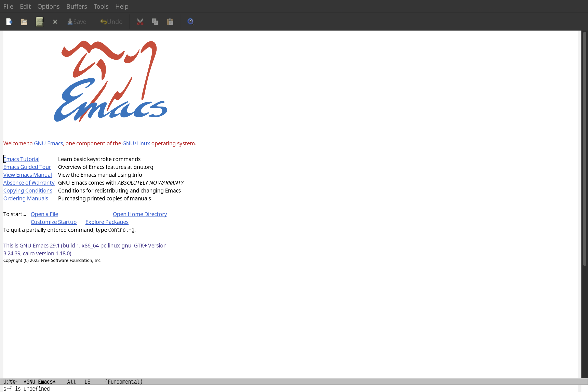588x392 pixels.
Task: Click the Search/Find icon in toolbar
Action: 190,21
